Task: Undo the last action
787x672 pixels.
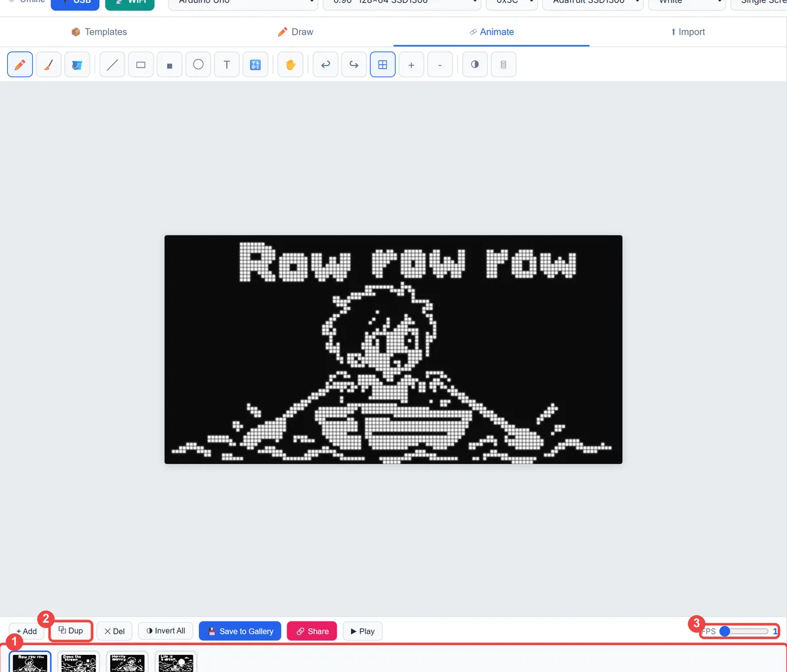Action: pyautogui.click(x=325, y=65)
